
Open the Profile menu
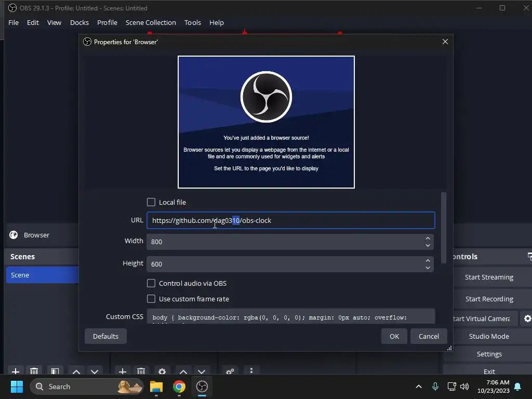[x=107, y=22]
